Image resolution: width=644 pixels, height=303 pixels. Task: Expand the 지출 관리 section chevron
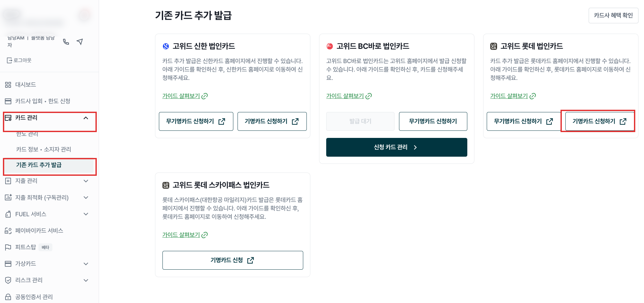point(86,181)
